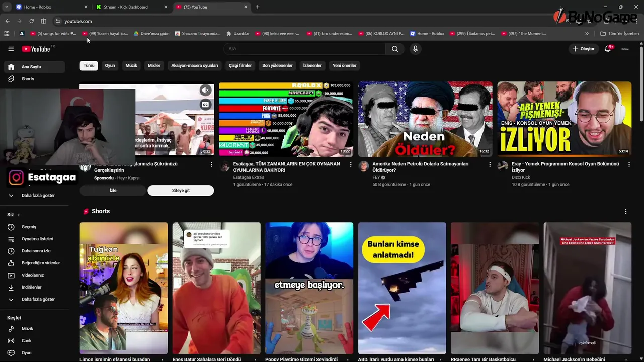The height and width of the screenshot is (362, 644).
Task: Open Shorts shelf three-dot menu
Action: [626, 212]
